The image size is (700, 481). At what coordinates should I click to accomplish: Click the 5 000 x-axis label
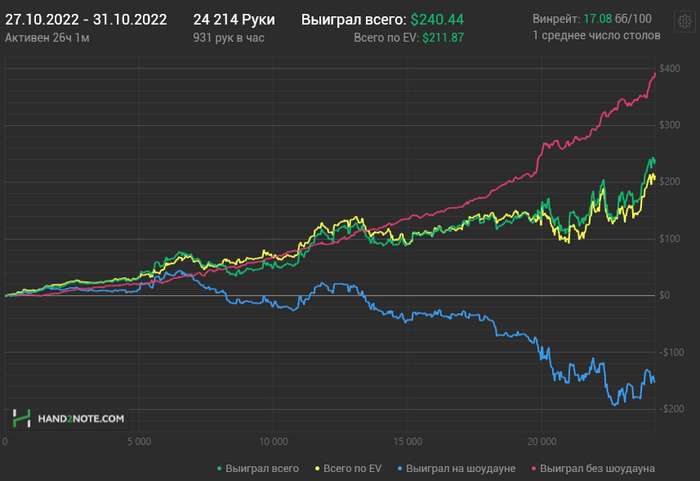[139, 442]
